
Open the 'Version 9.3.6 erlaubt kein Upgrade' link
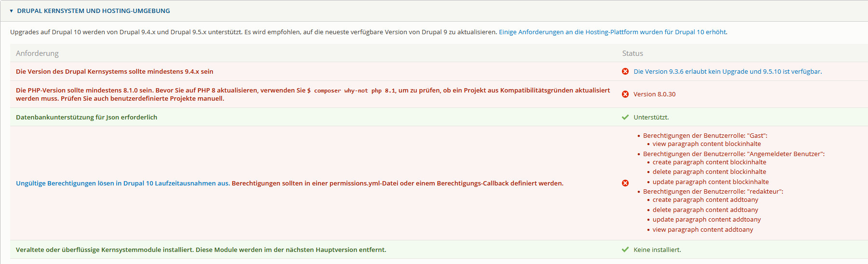point(727,71)
